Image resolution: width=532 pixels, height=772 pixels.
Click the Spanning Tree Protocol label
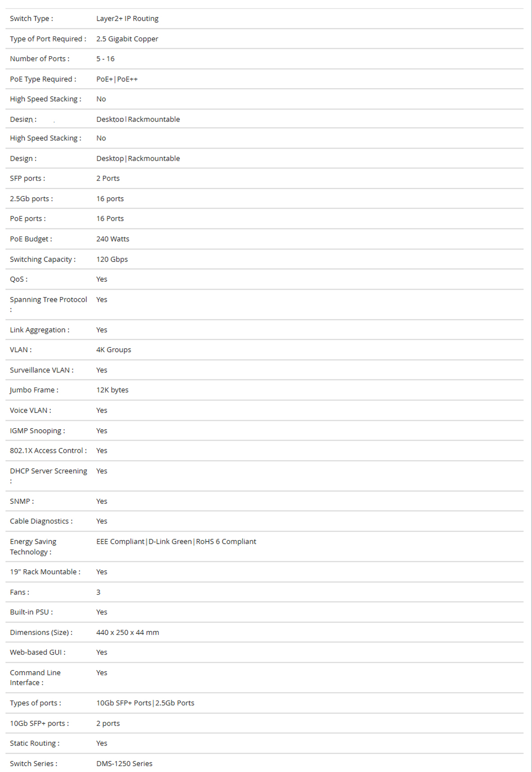point(49,304)
